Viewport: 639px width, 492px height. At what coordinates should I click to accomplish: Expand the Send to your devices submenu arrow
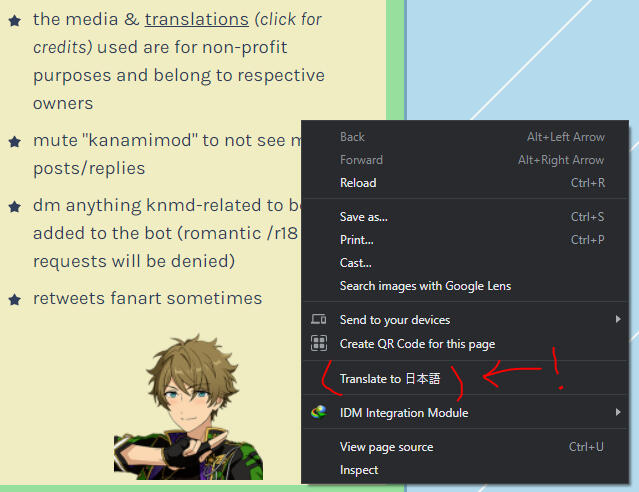point(618,319)
